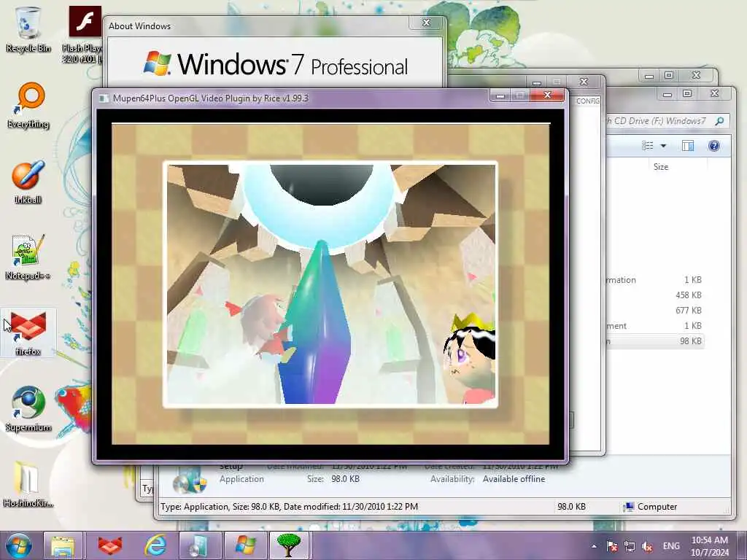Click the setup application icon in details pane
The width and height of the screenshot is (747, 560).
coord(190,481)
